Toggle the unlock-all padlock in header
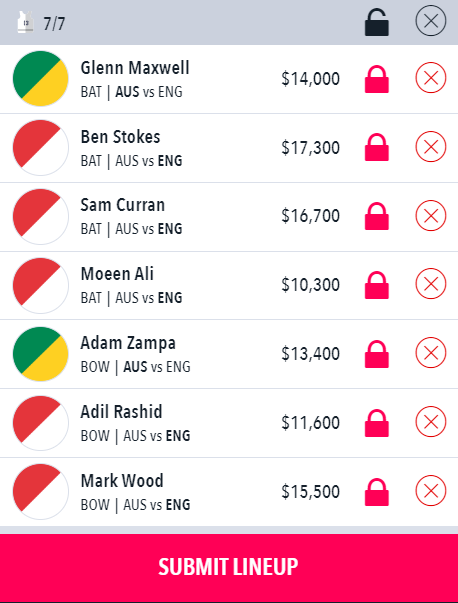This screenshot has width=458, height=603. [377, 22]
